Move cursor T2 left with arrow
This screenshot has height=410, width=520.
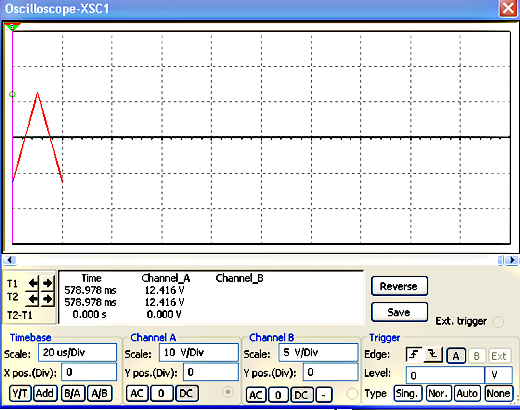click(x=33, y=299)
